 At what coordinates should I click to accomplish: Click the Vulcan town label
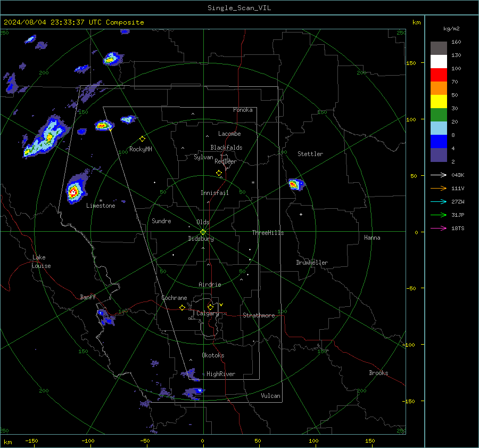(271, 396)
